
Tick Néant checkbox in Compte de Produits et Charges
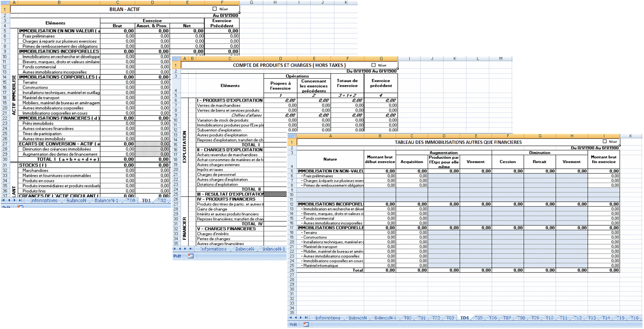pyautogui.click(x=373, y=65)
